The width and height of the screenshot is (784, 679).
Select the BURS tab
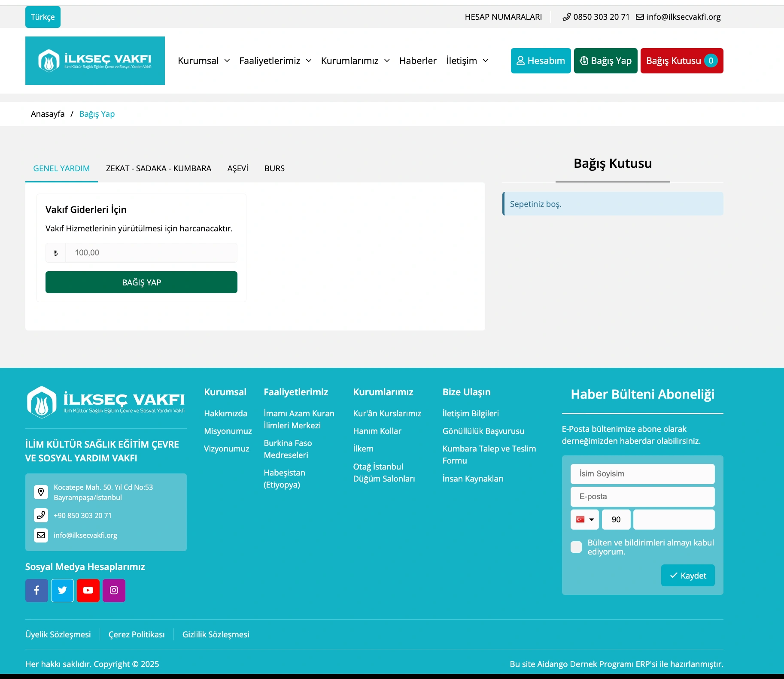pos(274,168)
